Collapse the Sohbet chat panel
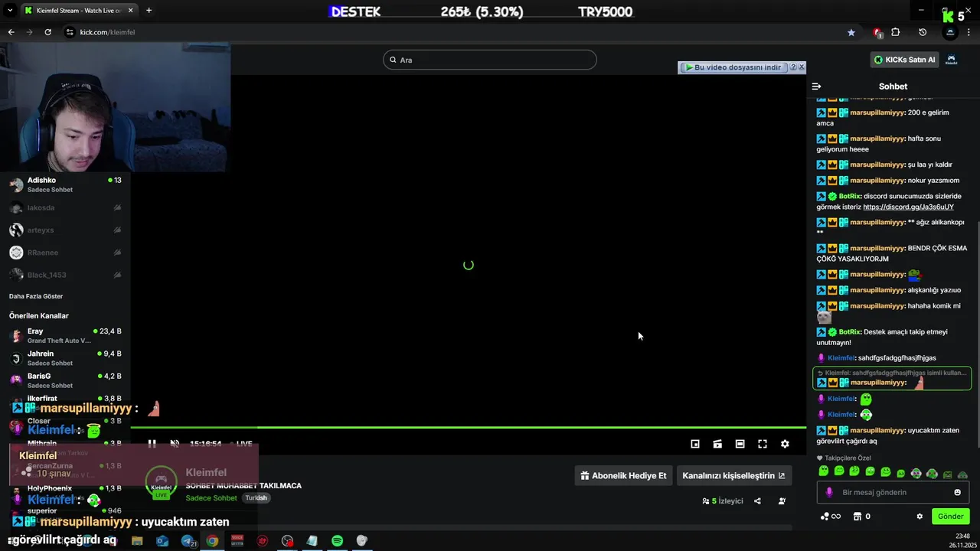This screenshot has width=980, height=551. (816, 86)
